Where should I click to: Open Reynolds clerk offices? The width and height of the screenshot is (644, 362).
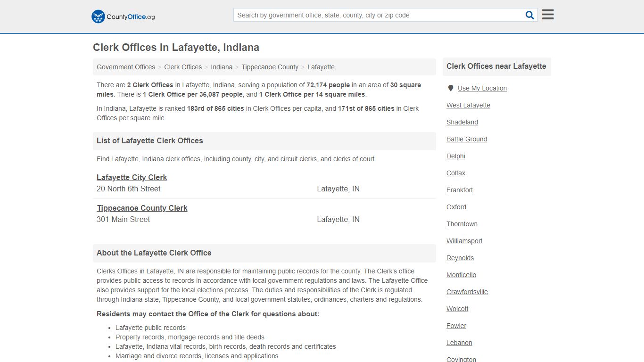pyautogui.click(x=460, y=258)
